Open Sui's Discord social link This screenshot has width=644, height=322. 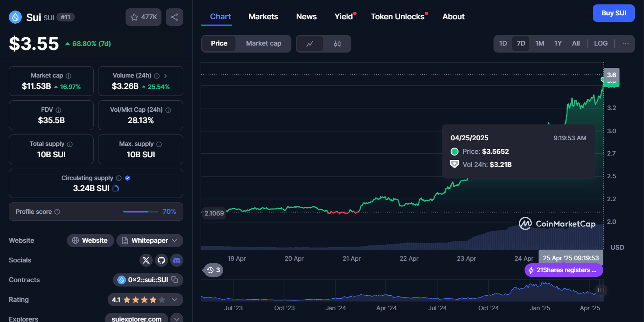pyautogui.click(x=177, y=260)
